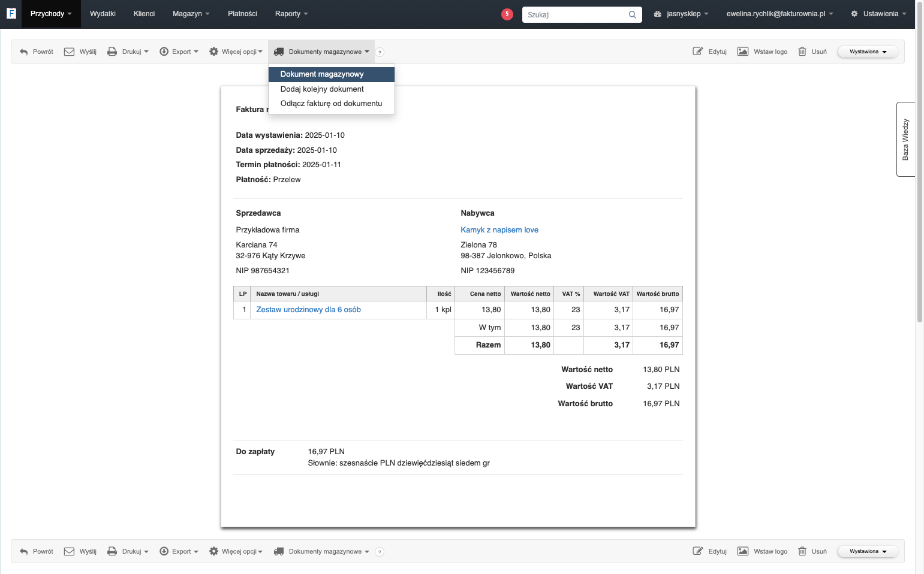Image resolution: width=924 pixels, height=574 pixels.
Task: Open the user email account menu
Action: pyautogui.click(x=779, y=14)
